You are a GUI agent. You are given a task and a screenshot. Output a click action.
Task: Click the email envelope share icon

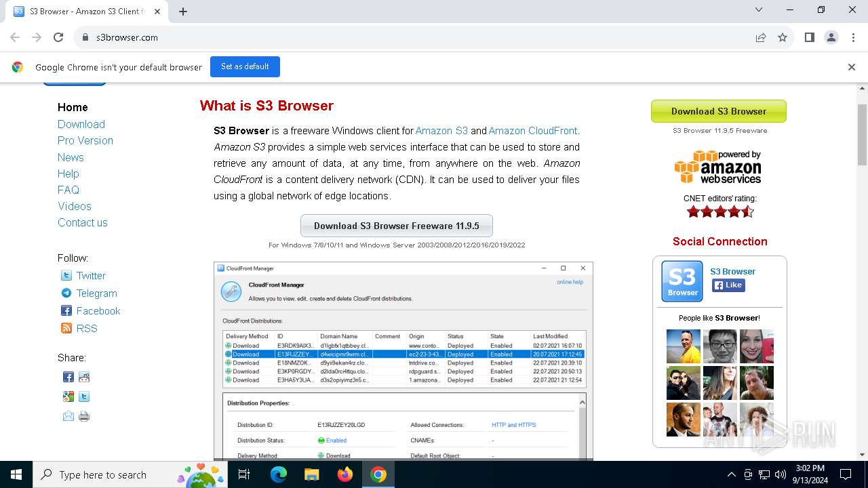click(x=68, y=416)
